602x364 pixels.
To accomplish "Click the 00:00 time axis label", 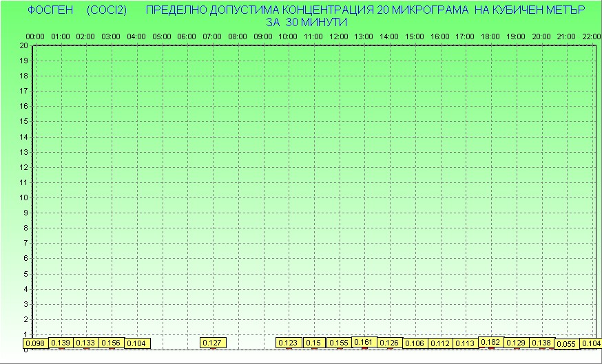I will tap(35, 36).
